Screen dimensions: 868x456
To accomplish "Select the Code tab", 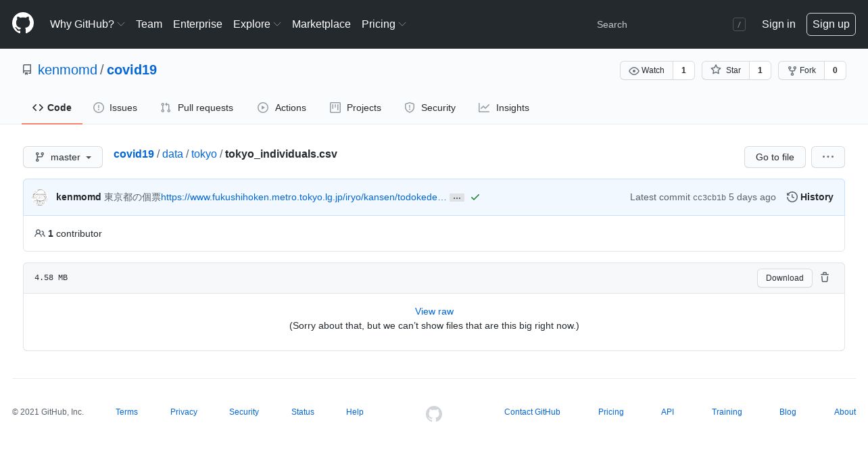I will (x=52, y=108).
